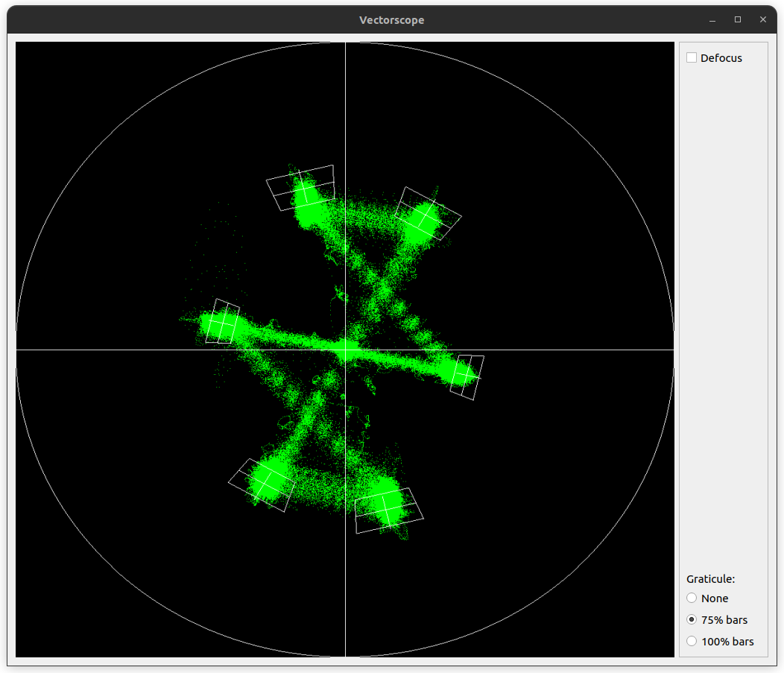Click the red target box at upper-left
784x673 pixels.
[301, 188]
